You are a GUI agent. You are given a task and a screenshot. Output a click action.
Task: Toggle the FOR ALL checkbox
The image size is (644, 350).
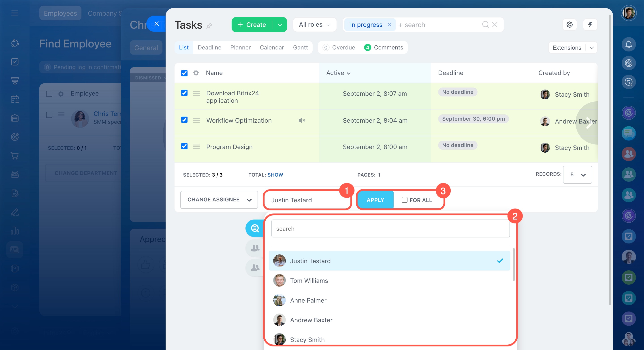click(x=404, y=200)
